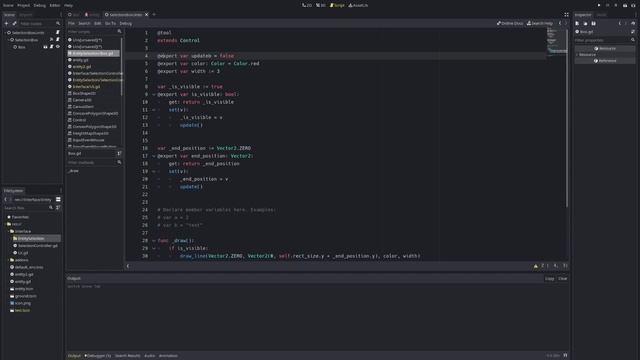The width and height of the screenshot is (640, 360).
Task: Open the Editor menu
Action: coord(55,5)
